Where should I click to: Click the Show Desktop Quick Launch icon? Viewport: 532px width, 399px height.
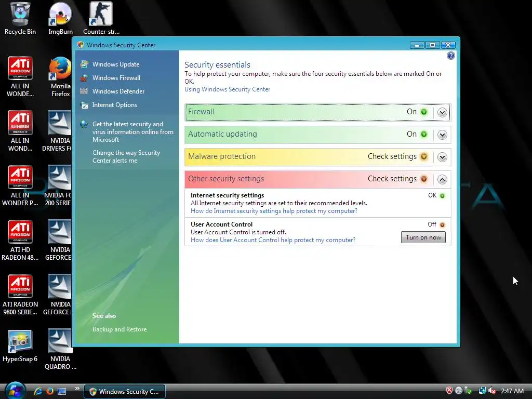(62, 391)
